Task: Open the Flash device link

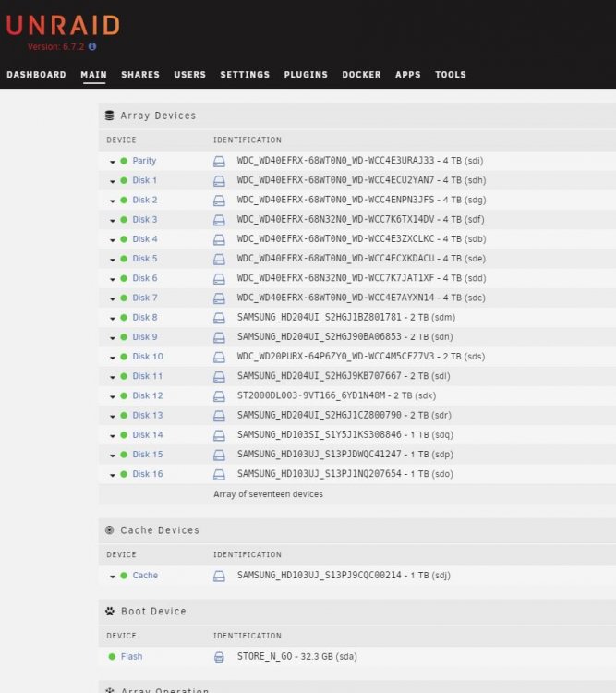Action: (x=132, y=657)
